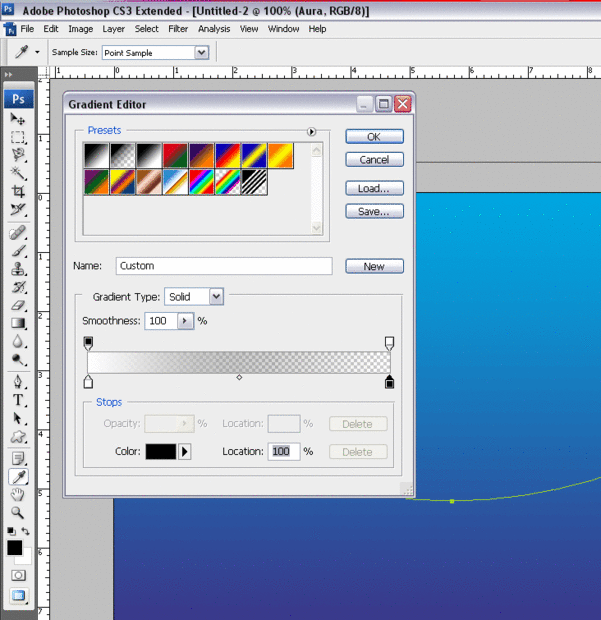Click the gradient Name text field
601x620 pixels.
(223, 266)
